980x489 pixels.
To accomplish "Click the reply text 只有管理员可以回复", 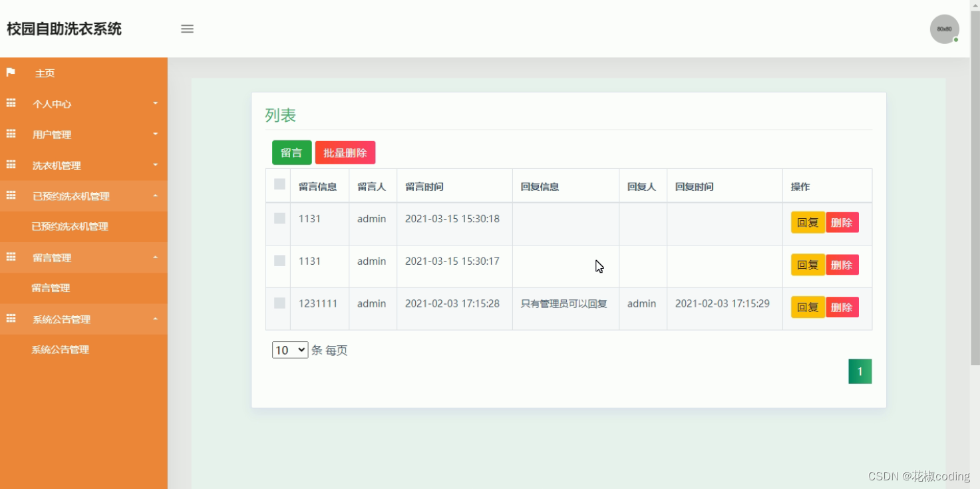I will 564,304.
